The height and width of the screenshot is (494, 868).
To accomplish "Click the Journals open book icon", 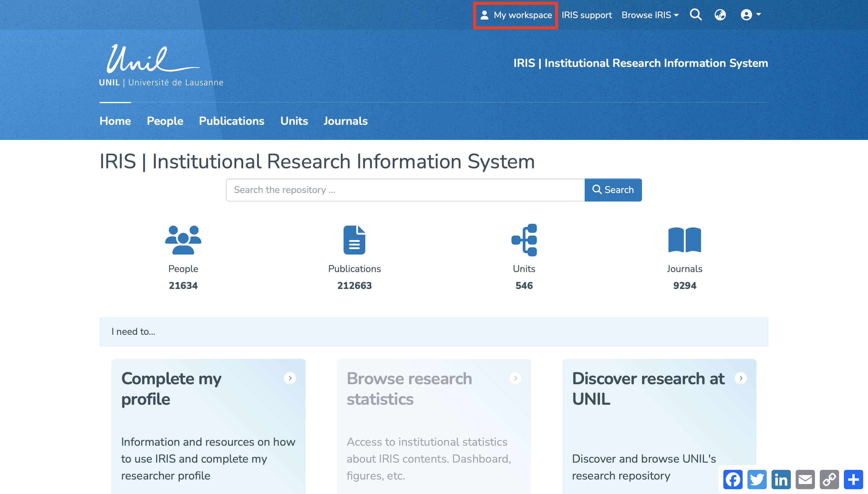I will pos(684,239).
